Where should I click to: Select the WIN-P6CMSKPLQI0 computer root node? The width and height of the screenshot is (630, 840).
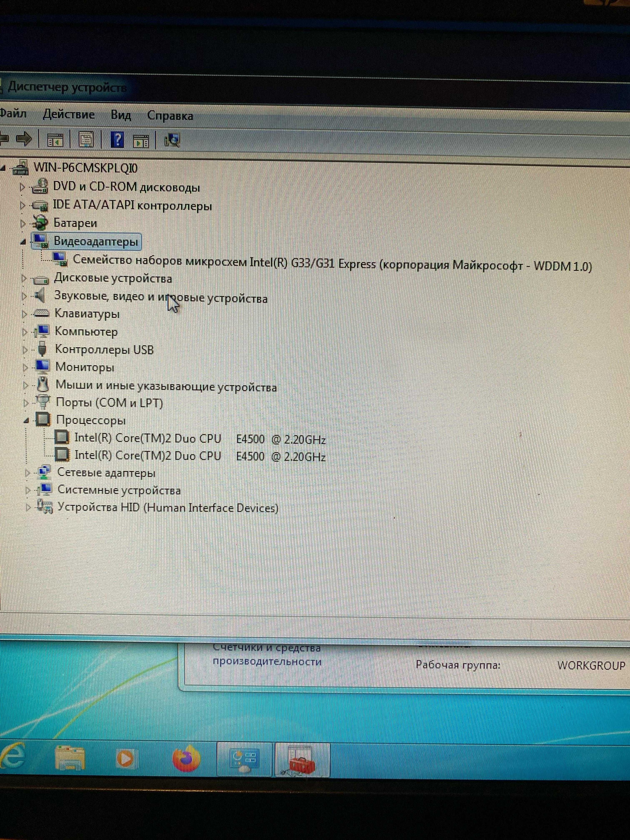coord(85,167)
